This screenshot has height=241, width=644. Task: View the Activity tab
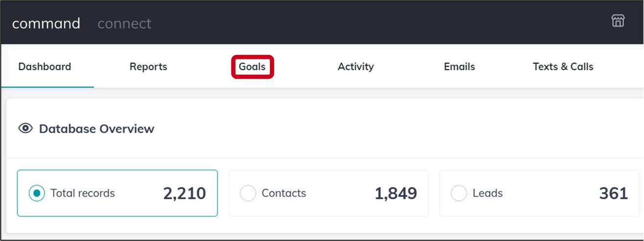356,66
